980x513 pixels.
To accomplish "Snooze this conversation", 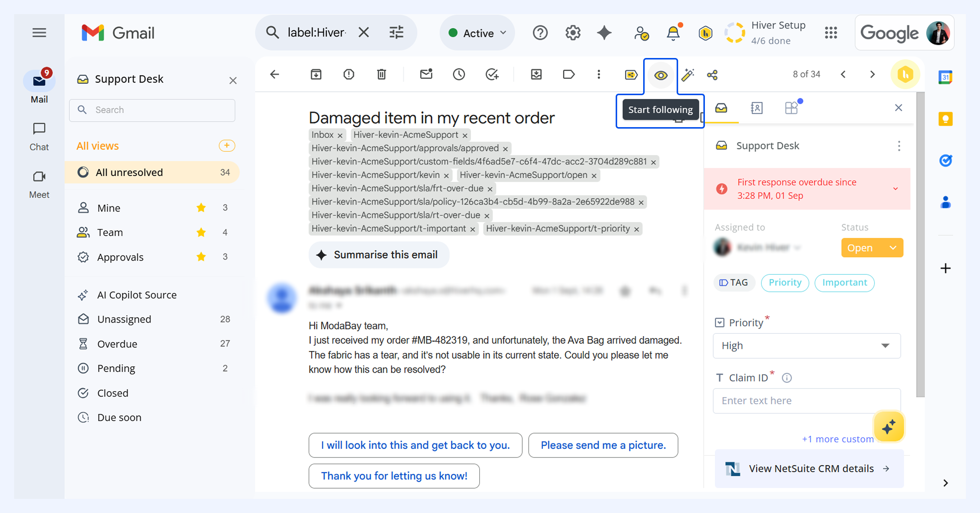I will click(x=459, y=75).
